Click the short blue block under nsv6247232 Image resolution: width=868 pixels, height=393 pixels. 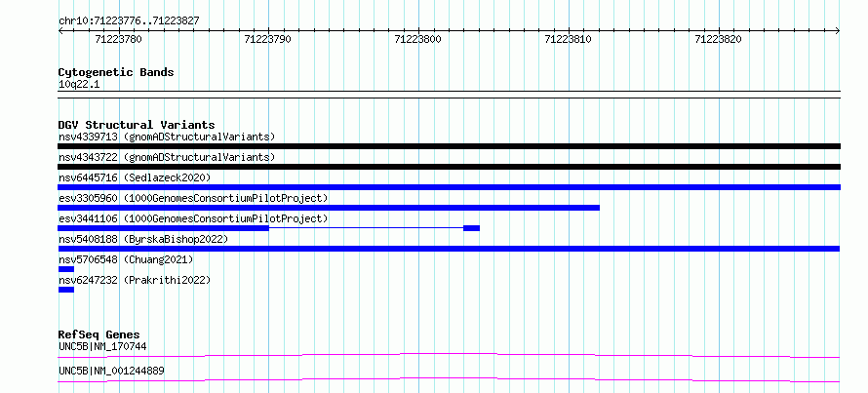[66, 290]
